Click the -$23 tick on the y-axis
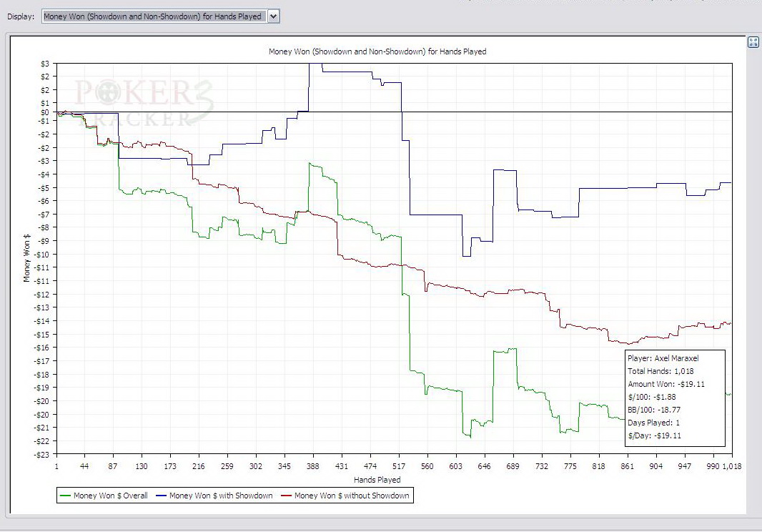762x532 pixels. pyautogui.click(x=40, y=454)
